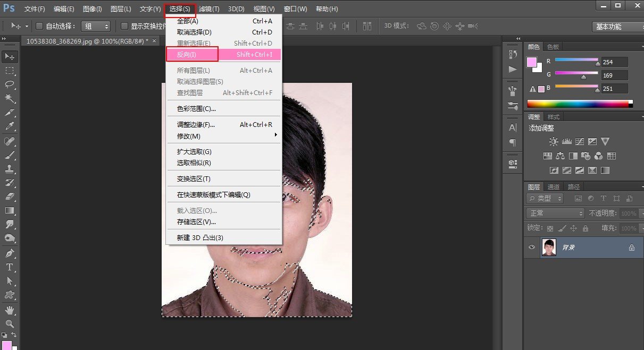Select the Lasso tool

click(10, 84)
